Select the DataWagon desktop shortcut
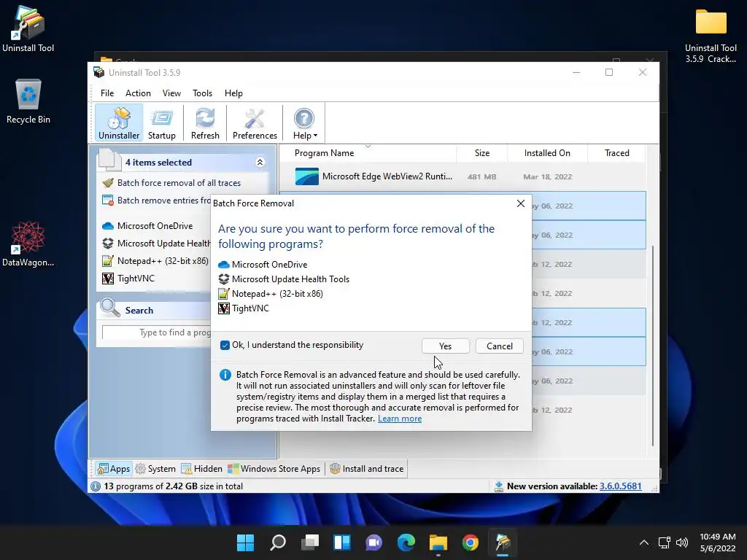 click(x=28, y=244)
